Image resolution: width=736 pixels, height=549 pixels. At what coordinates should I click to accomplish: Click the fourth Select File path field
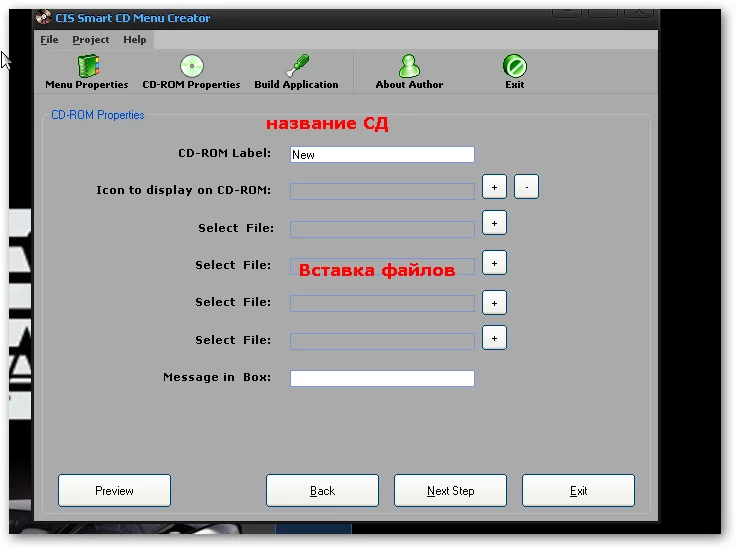coord(382,341)
